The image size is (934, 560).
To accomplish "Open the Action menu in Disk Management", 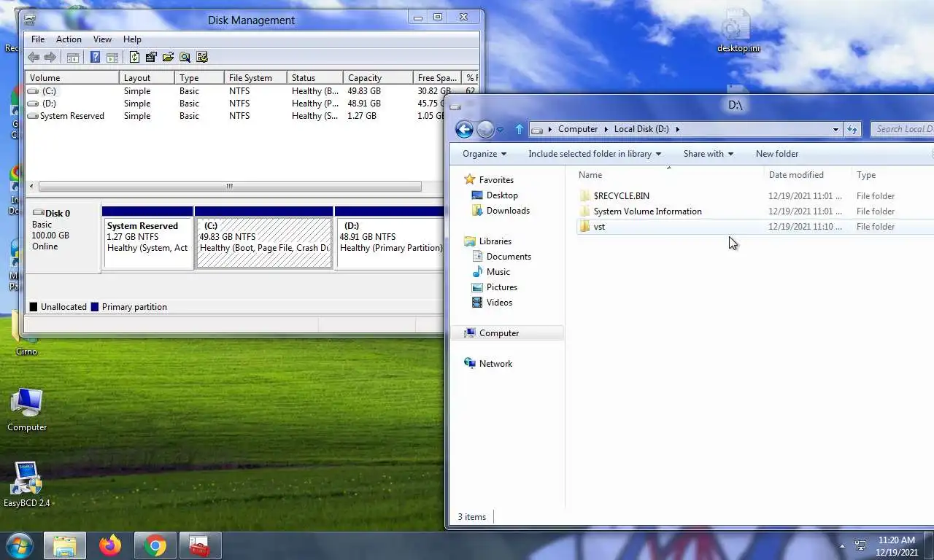I will (x=69, y=39).
